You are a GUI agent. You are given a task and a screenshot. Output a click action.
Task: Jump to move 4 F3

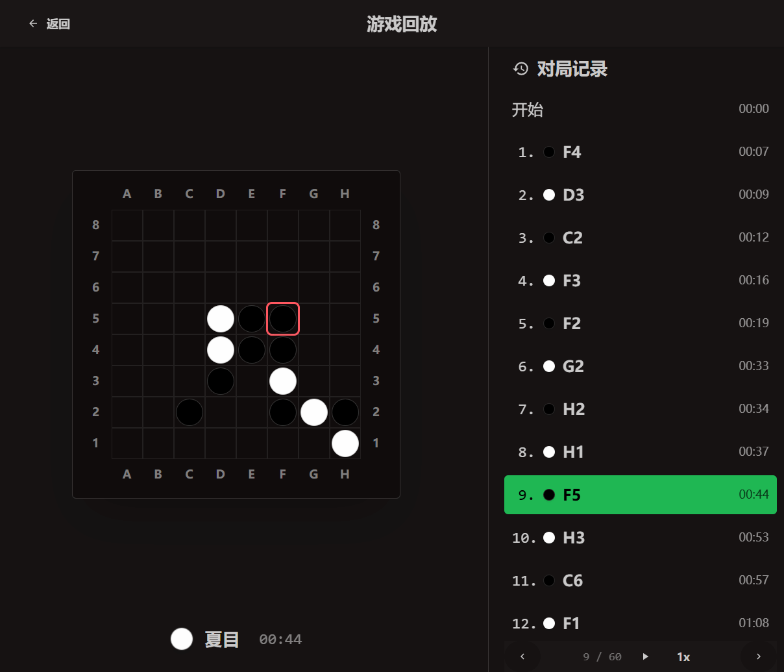[x=640, y=280]
